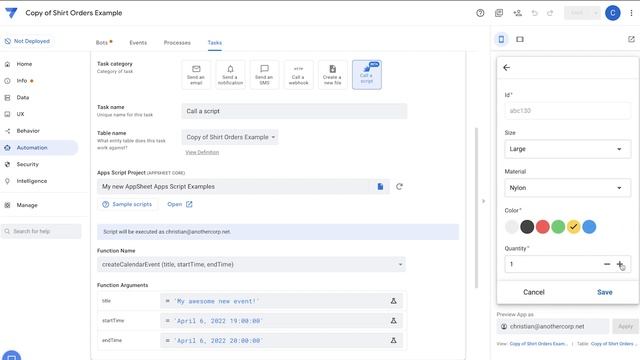The height and width of the screenshot is (360, 640).
Task: Pick the checked yellow color swatch
Action: click(573, 227)
